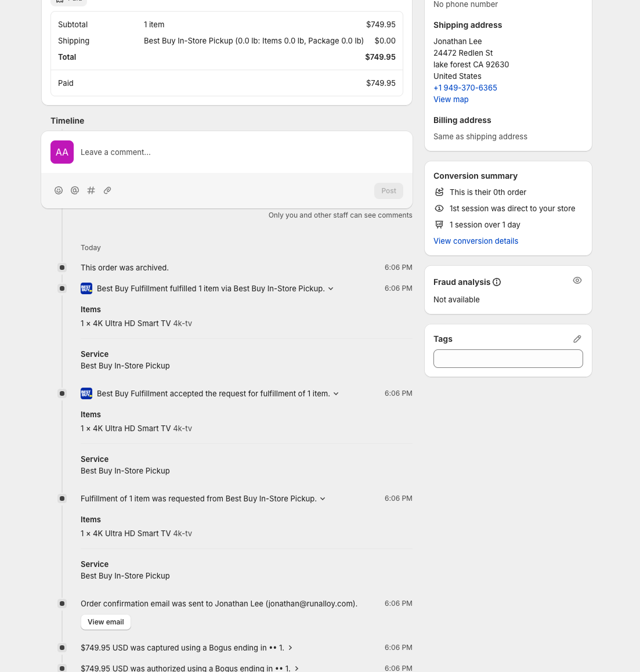Click 'This is their 0th order' text

[x=487, y=193]
